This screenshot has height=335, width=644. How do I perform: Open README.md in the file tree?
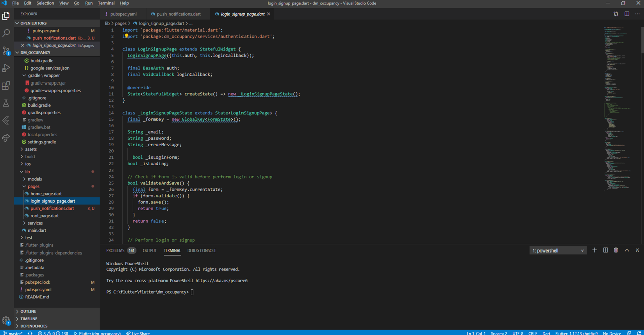click(37, 297)
